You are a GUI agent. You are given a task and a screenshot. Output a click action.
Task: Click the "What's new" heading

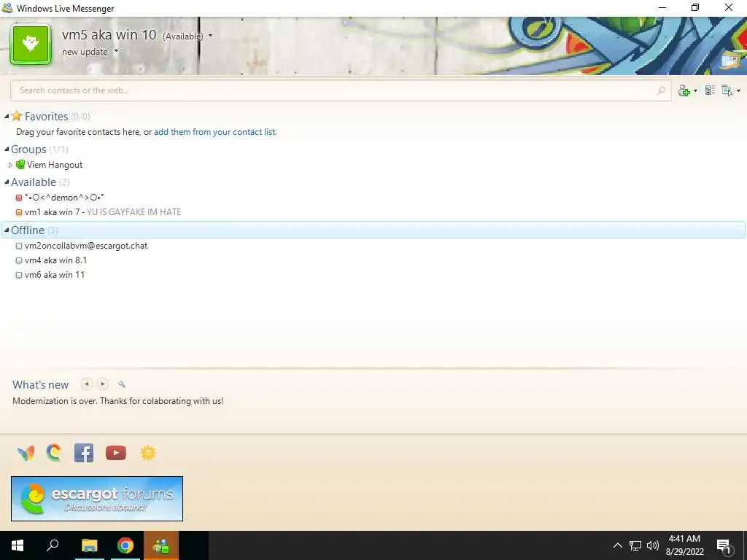click(41, 385)
